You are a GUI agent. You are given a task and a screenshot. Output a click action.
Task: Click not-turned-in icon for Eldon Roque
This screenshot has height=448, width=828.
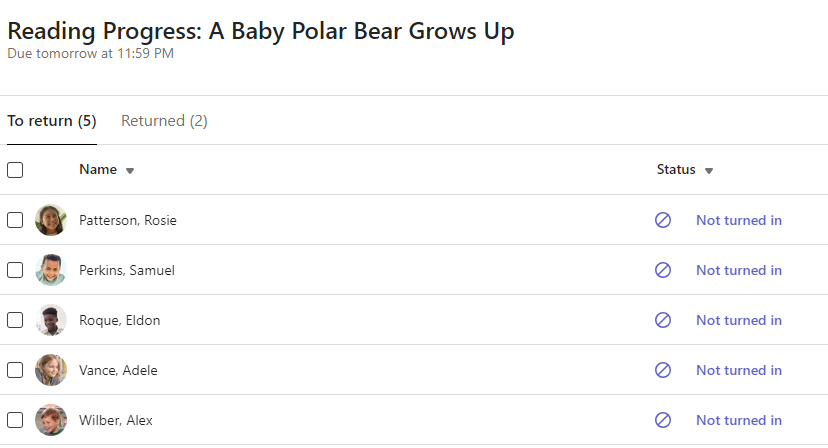(663, 320)
